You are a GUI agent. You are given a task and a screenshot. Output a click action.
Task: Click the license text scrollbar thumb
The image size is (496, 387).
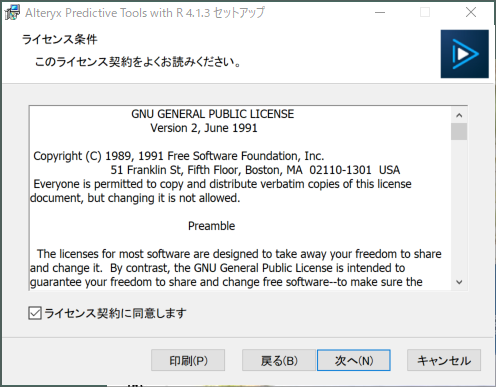(459, 132)
